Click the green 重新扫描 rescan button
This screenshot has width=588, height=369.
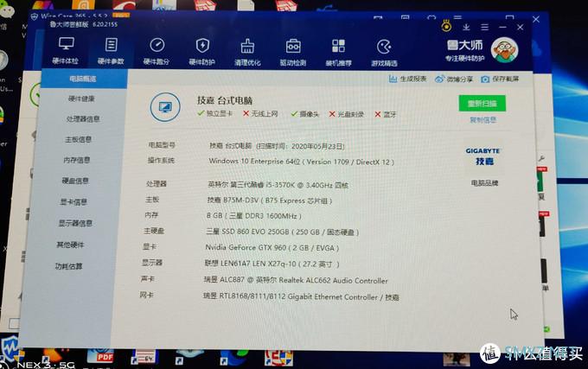(x=482, y=104)
